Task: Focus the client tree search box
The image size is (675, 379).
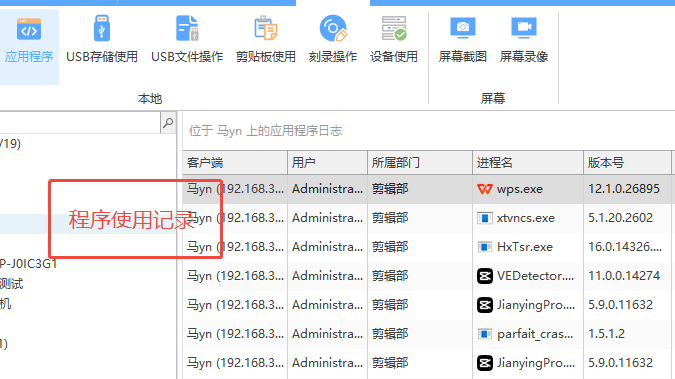Action: pos(80,123)
